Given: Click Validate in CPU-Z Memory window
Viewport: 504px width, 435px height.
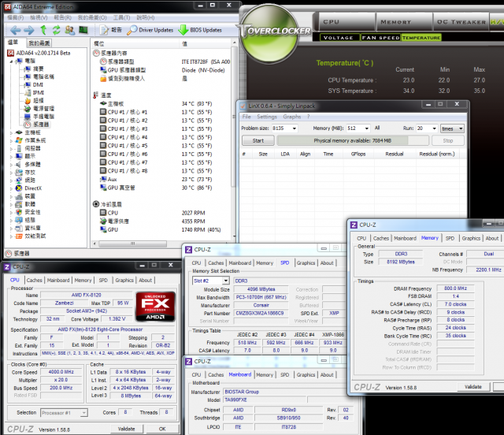Looking at the screenshot, I should (x=473, y=387).
